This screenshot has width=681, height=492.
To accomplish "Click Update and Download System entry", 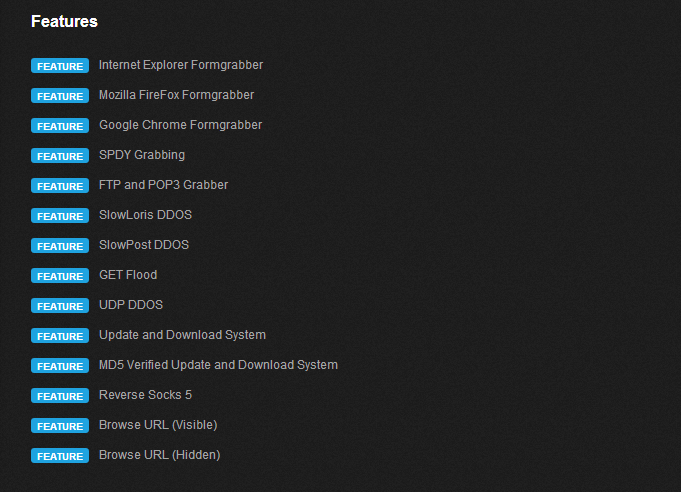I will 182,335.
